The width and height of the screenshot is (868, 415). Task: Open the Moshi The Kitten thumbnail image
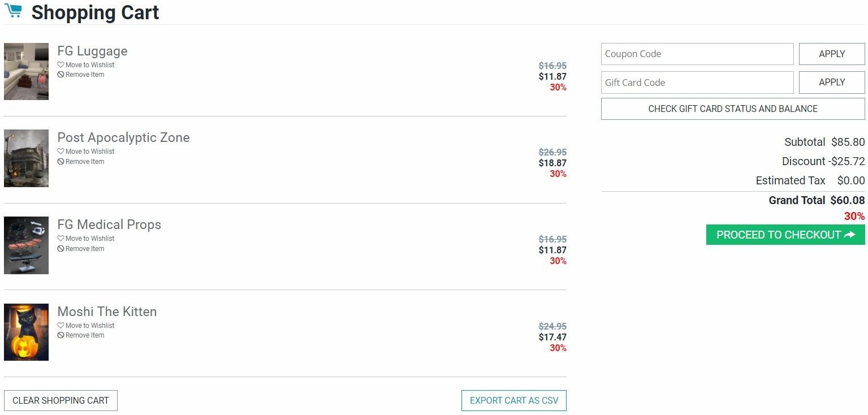tap(26, 332)
